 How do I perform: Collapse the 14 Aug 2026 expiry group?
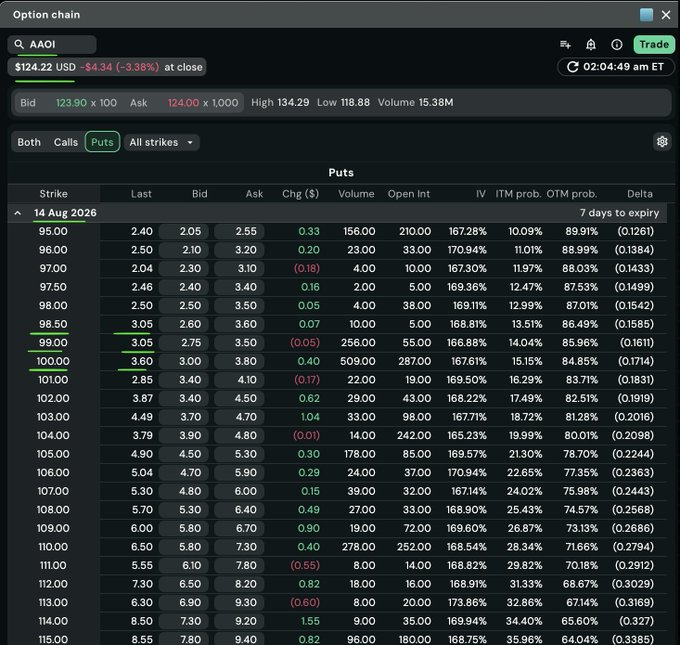tap(18, 213)
